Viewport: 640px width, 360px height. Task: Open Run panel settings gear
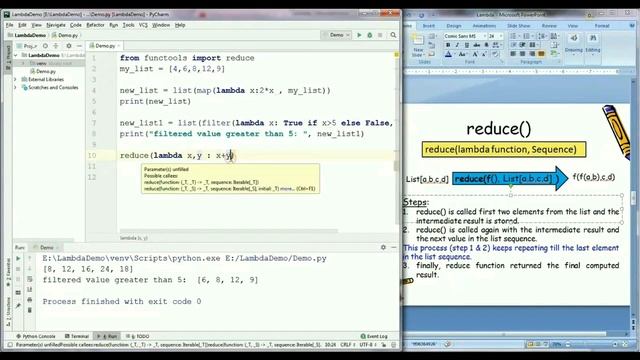tap(383, 247)
